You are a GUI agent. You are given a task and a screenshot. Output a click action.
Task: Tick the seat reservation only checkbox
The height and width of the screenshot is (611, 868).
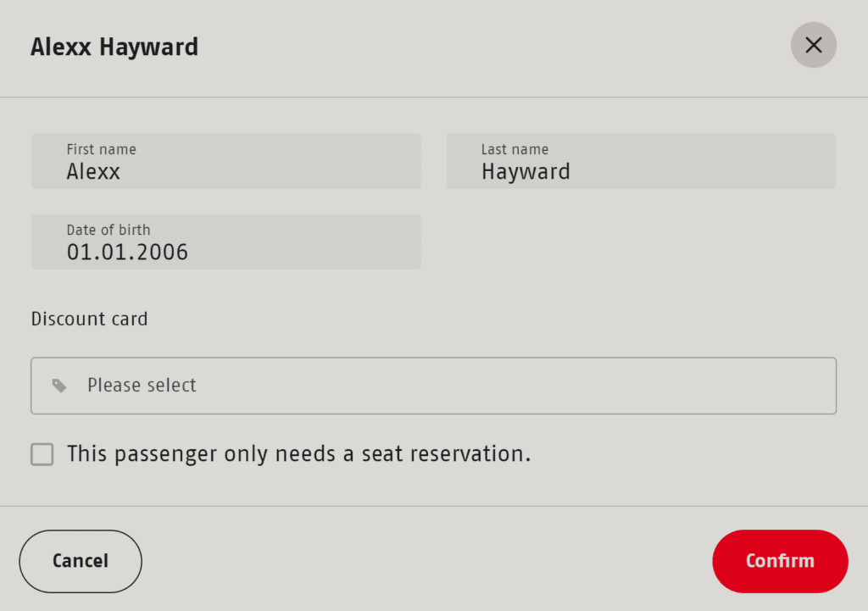pos(42,455)
